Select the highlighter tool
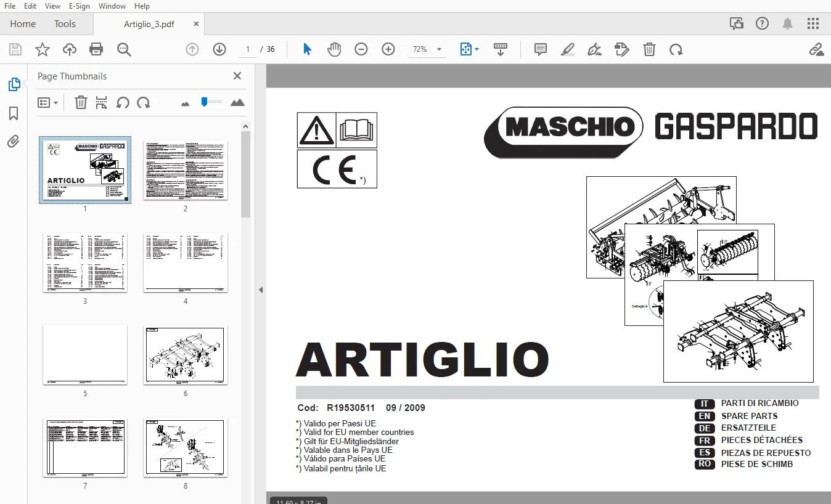Screen dimensions: 831x504 568,49
